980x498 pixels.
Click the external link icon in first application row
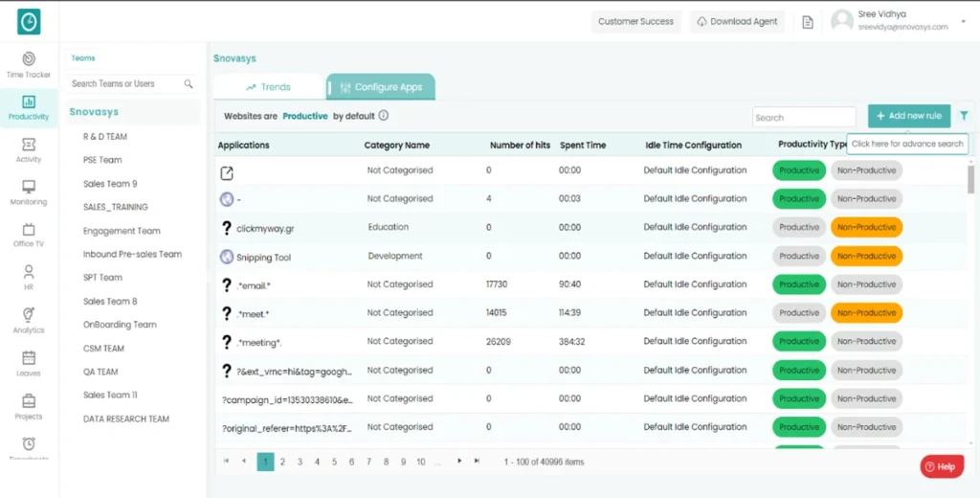pyautogui.click(x=227, y=172)
